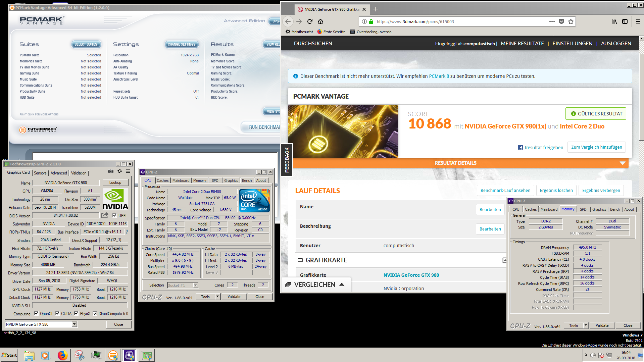Toggle the PhysX checkbox in GPU-Z
Viewport: 644px width, 362px height.
pos(76,314)
